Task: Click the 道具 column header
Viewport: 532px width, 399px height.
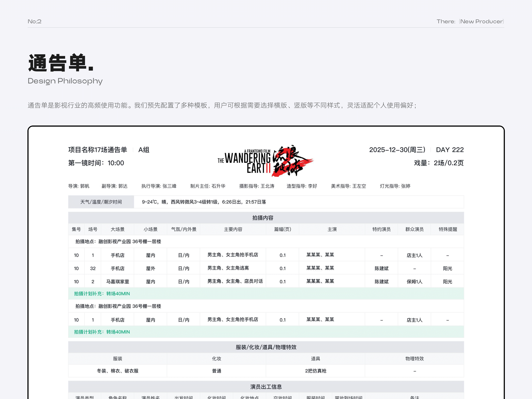Action: coord(316,359)
